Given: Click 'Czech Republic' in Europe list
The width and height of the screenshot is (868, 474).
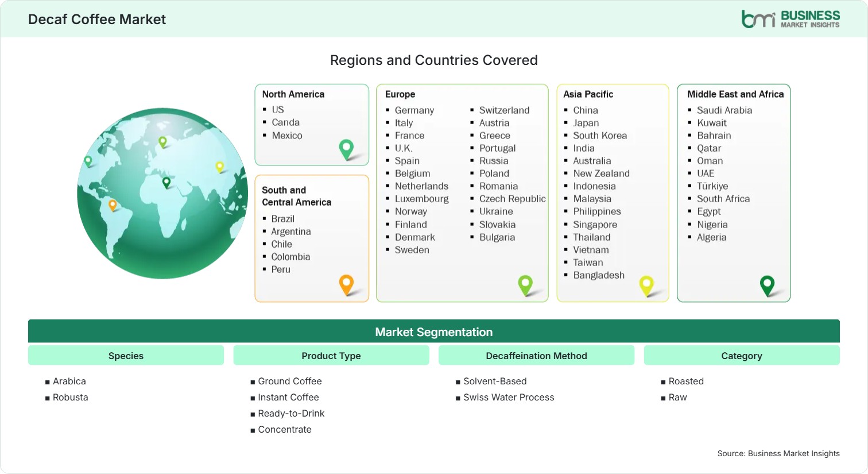Looking at the screenshot, I should [513, 199].
